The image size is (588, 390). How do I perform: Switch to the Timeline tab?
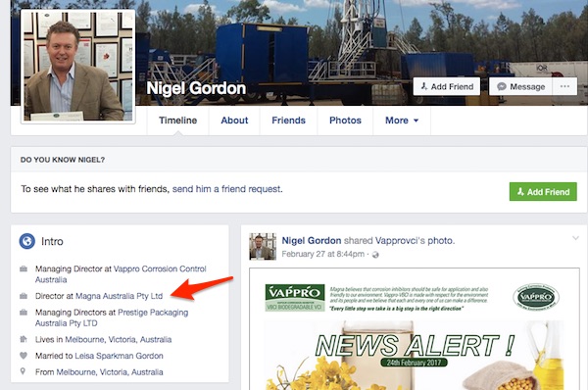177,121
